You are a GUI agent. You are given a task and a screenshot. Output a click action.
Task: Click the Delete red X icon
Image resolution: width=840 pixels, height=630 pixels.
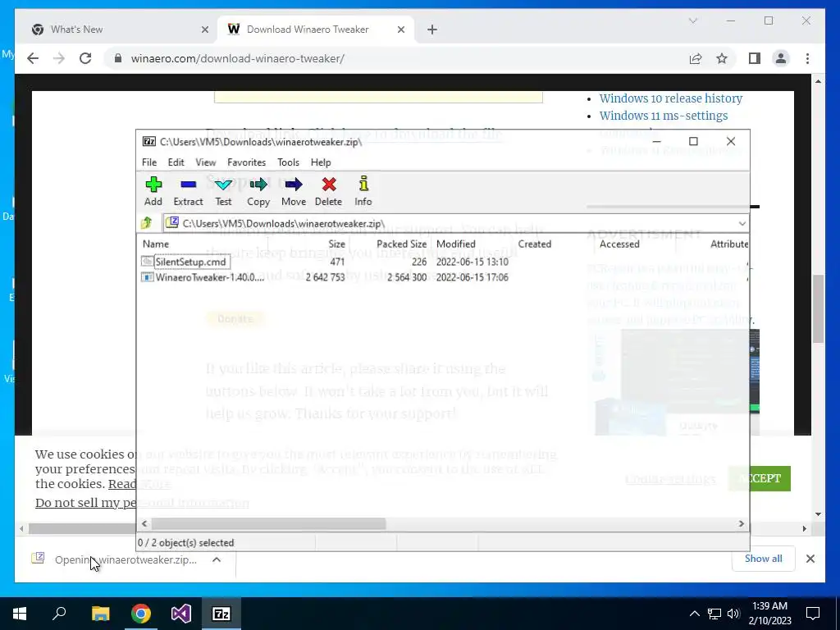point(328,191)
